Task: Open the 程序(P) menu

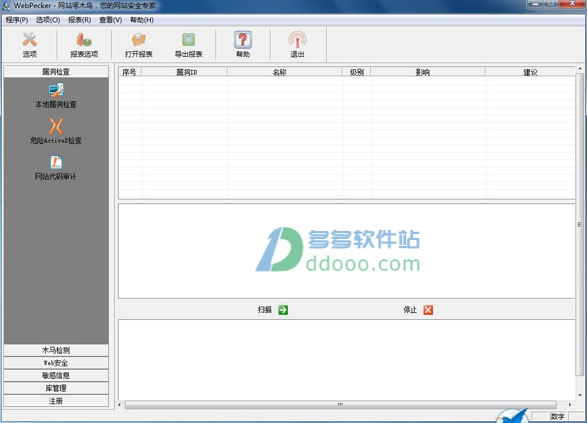Action: (17, 20)
